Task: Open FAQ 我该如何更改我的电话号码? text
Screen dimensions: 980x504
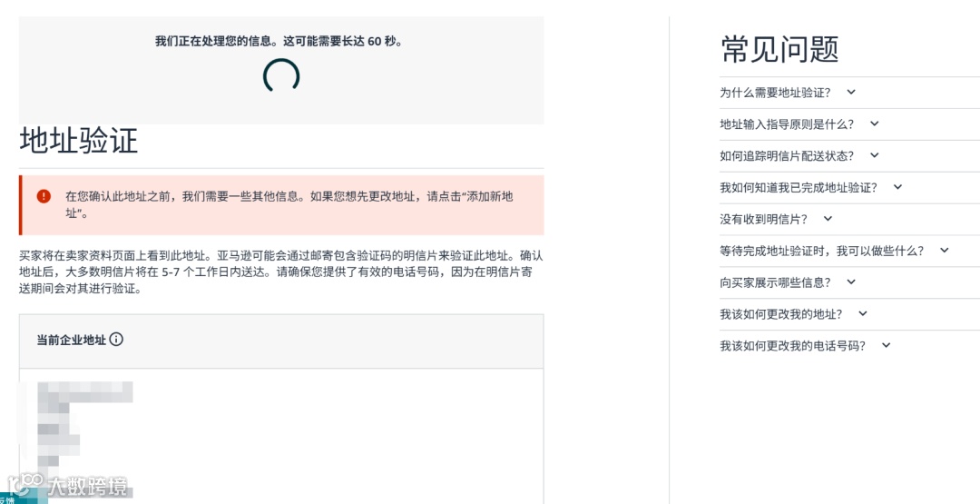Action: click(792, 346)
